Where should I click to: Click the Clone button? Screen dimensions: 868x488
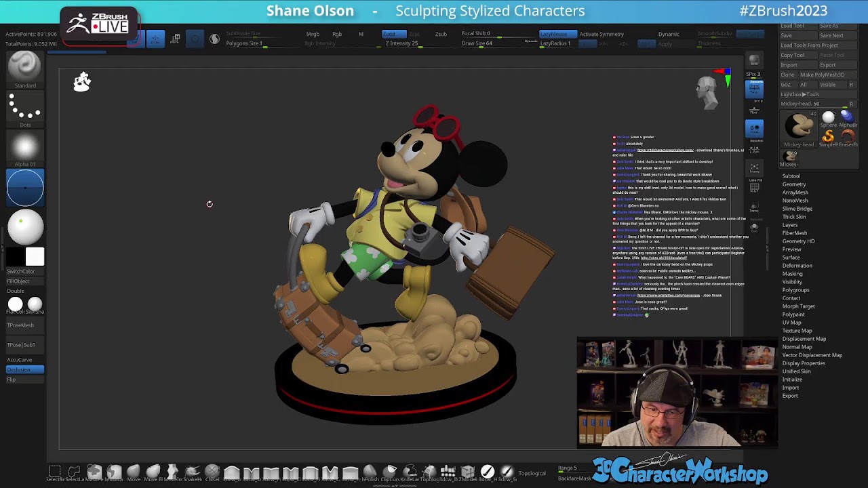pyautogui.click(x=788, y=75)
